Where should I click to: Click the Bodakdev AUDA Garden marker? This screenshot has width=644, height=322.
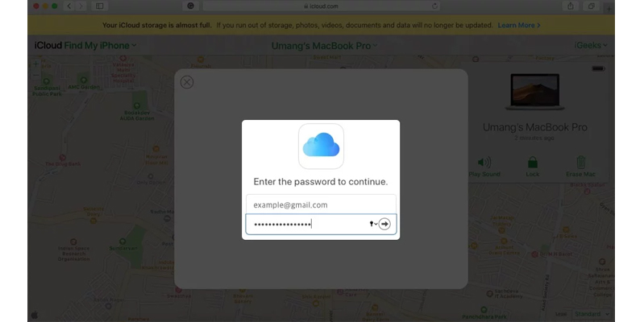point(137,106)
